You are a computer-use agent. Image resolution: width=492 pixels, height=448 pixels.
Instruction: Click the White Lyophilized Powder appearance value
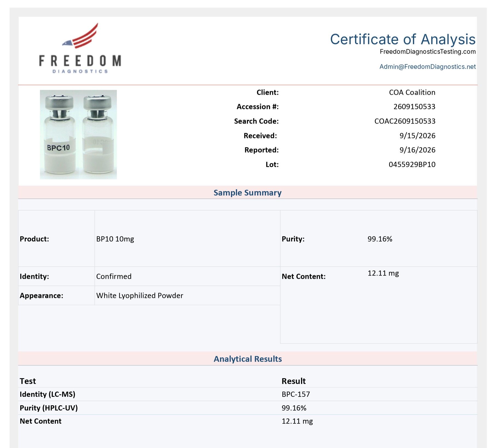click(x=140, y=295)
